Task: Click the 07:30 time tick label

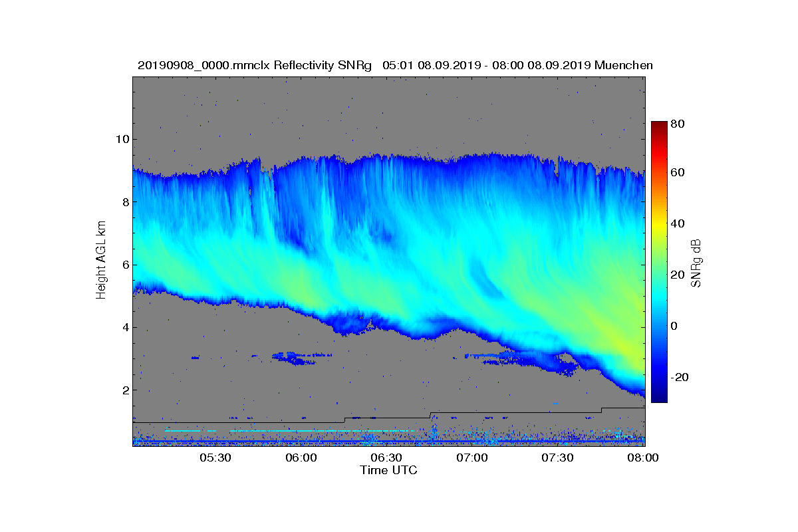Action: point(558,458)
